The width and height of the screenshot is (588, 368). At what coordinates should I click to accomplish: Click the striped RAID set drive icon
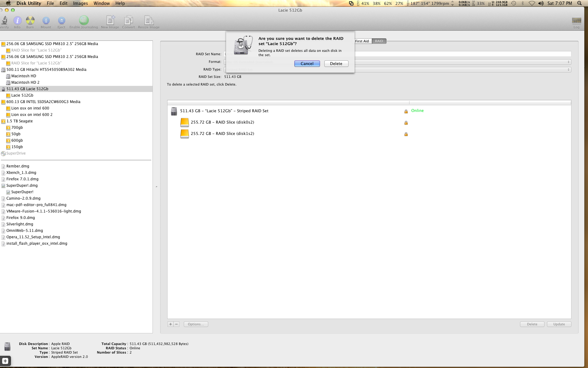tap(174, 111)
